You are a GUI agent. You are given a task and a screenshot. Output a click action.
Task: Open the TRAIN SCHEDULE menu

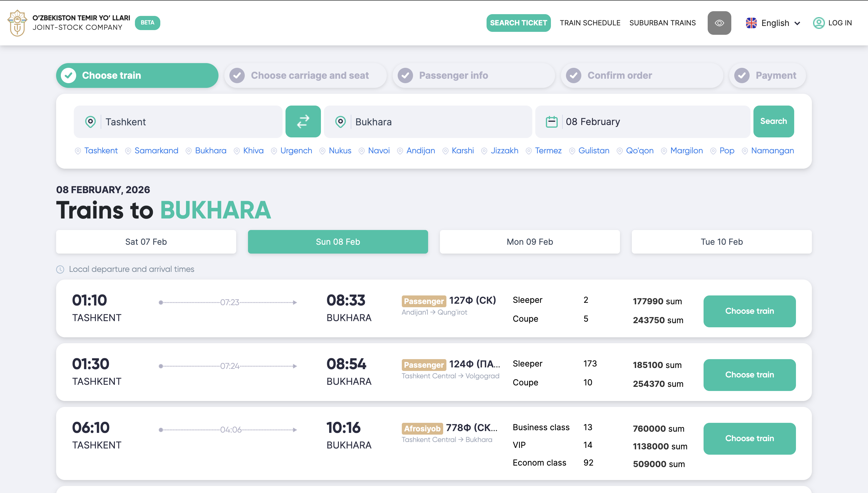coord(590,23)
